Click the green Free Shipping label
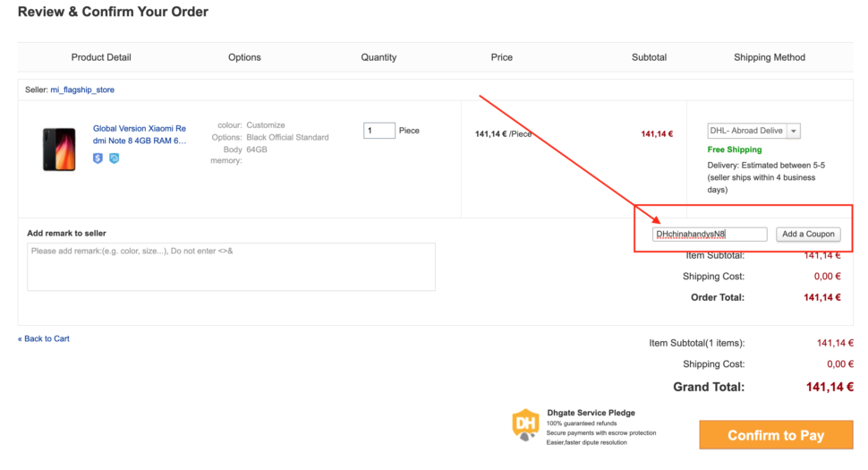This screenshot has height=470, width=868. tap(735, 150)
